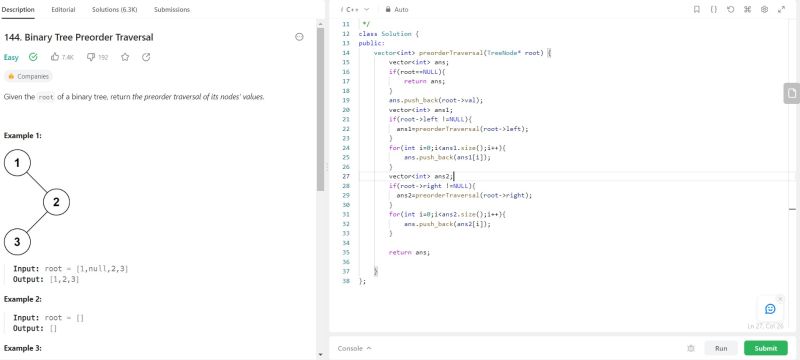This screenshot has width=800, height=360.
Task: Open the chat assistant bubble icon
Action: tap(770, 309)
